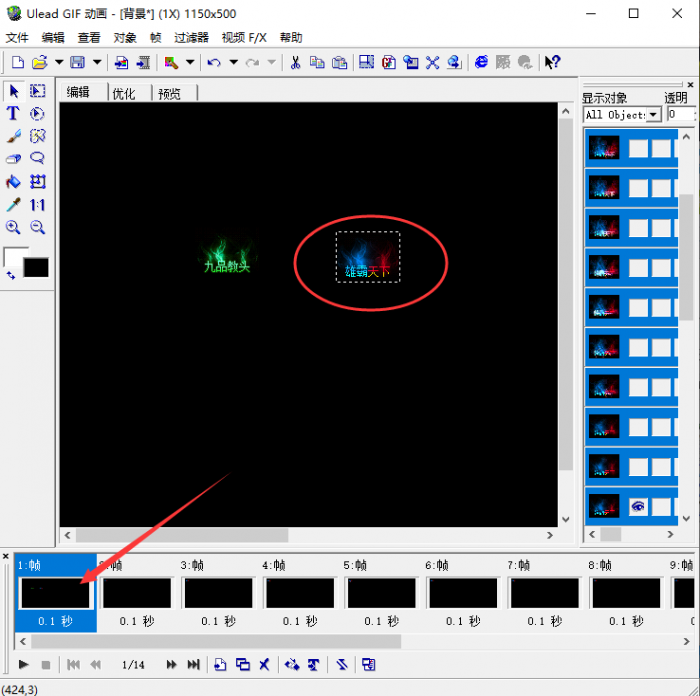700x696 pixels.
Task: Pick the Eyedropper tool
Action: (13, 205)
